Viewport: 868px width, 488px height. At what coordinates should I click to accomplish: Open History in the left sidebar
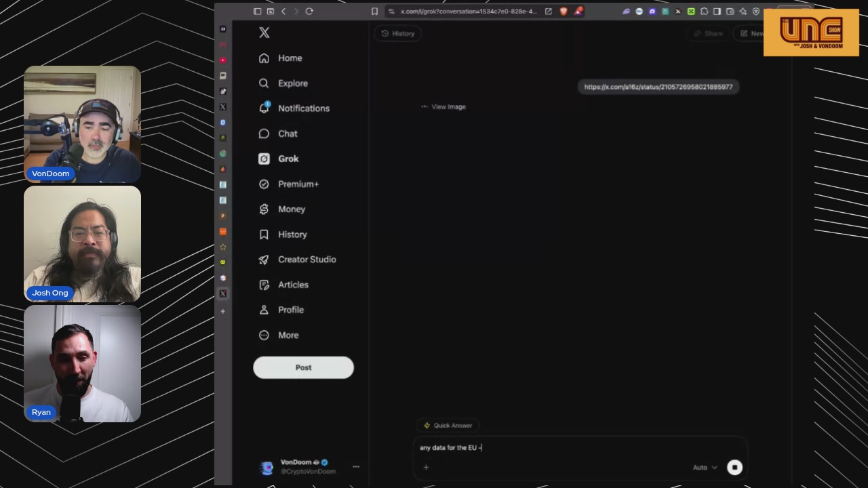(x=283, y=235)
